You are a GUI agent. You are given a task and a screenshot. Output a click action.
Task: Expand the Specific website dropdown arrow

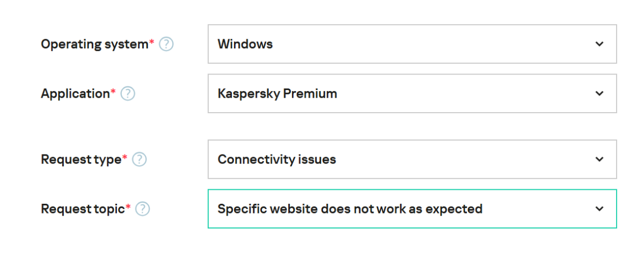(599, 209)
